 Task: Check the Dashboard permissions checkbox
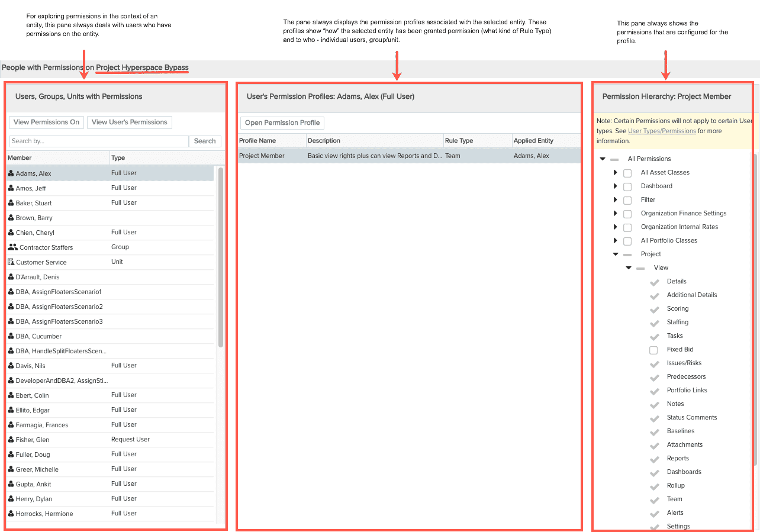(x=627, y=186)
